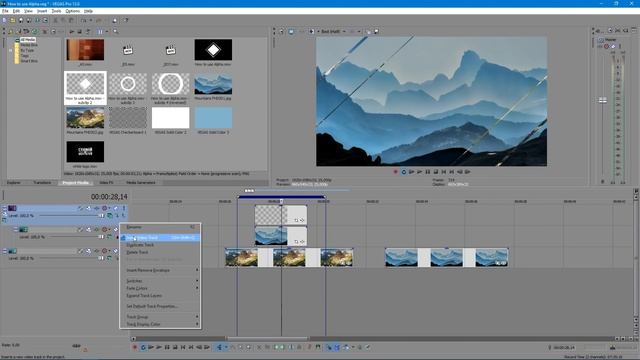Choose Delete Track from context menu
Viewport: 640px width, 360px height.
pyautogui.click(x=160, y=252)
